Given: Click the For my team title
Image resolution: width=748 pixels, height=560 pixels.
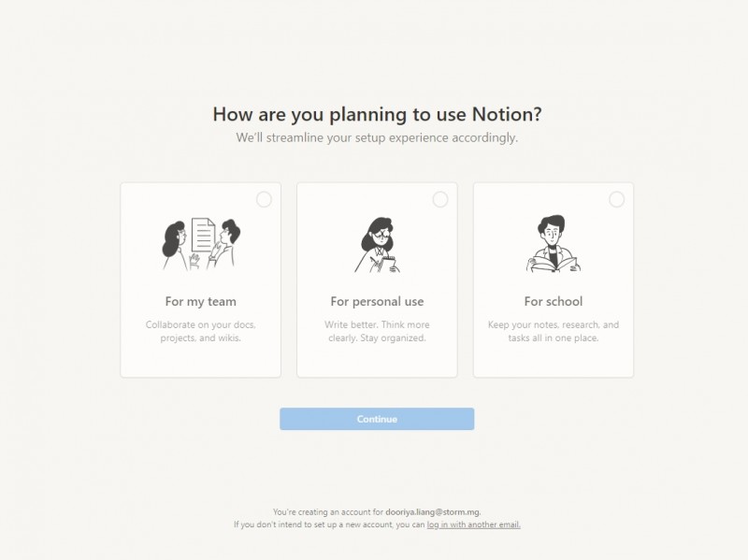Looking at the screenshot, I should click(201, 301).
